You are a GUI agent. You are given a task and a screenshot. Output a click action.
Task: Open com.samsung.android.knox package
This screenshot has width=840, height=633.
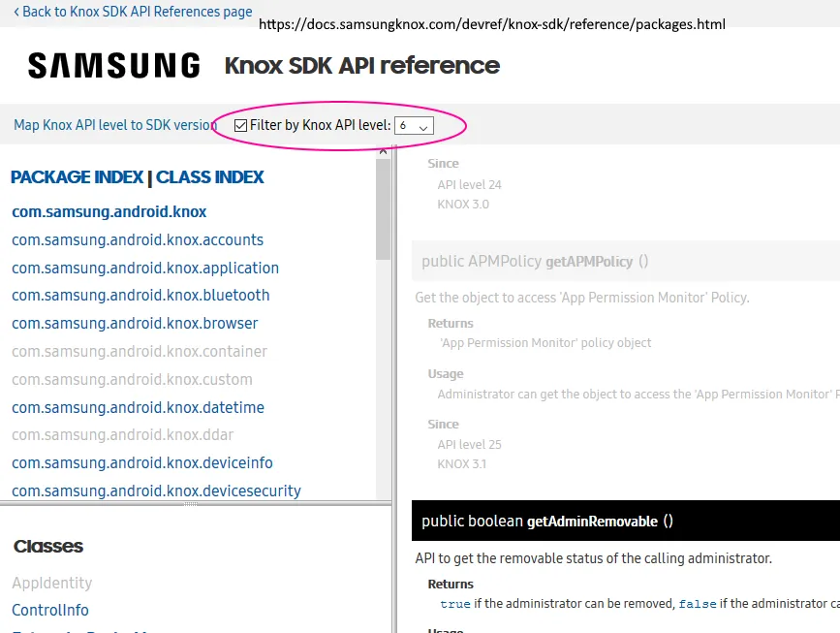click(x=109, y=211)
